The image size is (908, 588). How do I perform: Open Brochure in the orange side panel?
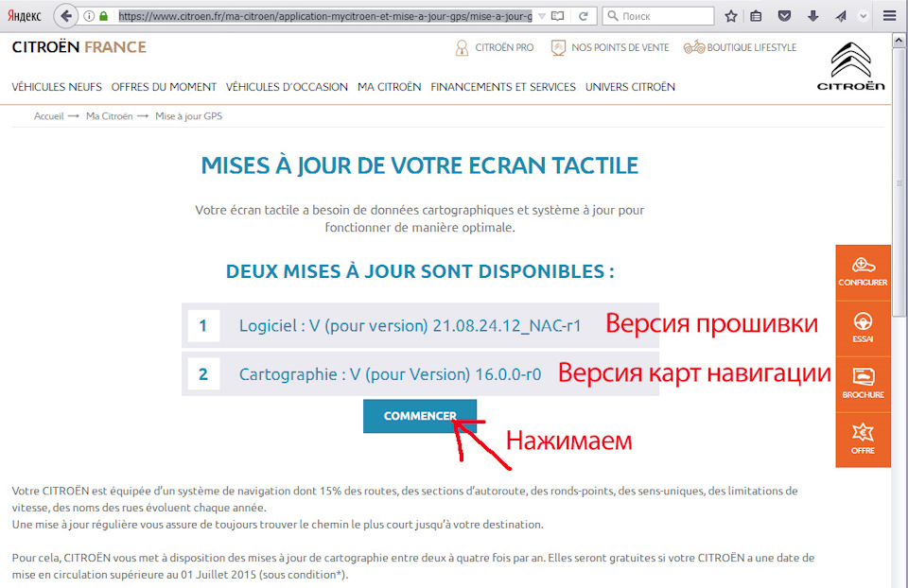coord(863,385)
